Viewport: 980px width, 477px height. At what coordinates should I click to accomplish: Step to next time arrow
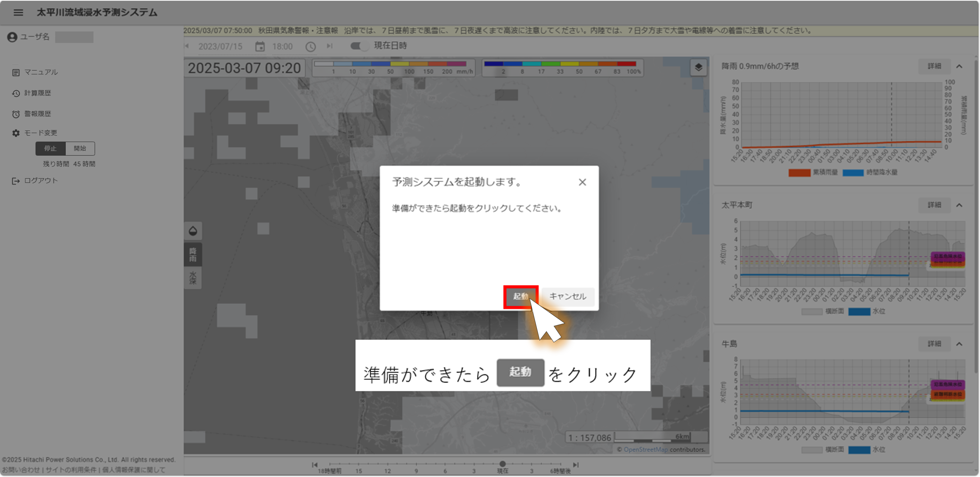click(330, 46)
